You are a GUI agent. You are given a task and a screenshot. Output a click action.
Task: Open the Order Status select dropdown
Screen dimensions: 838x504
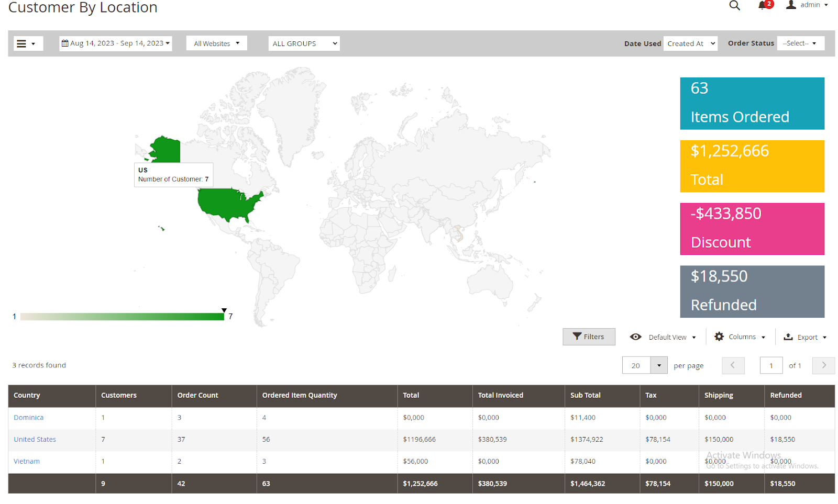(x=800, y=43)
